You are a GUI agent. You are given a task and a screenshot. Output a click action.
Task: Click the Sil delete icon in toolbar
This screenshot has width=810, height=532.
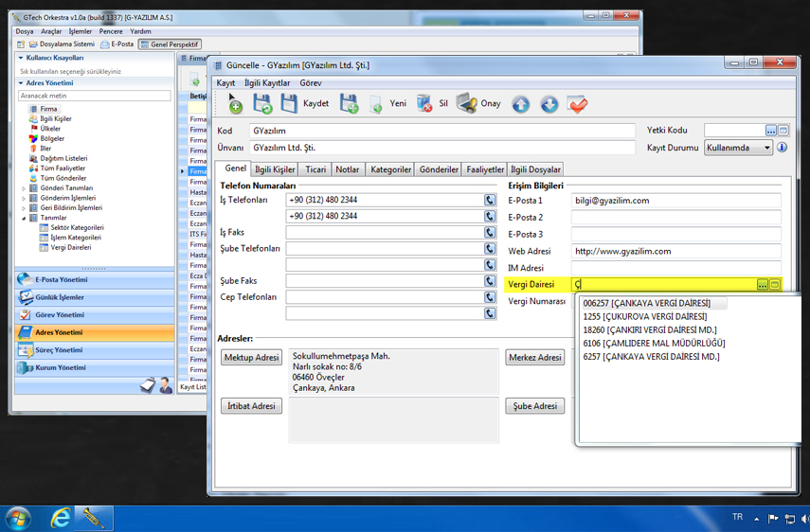424,103
